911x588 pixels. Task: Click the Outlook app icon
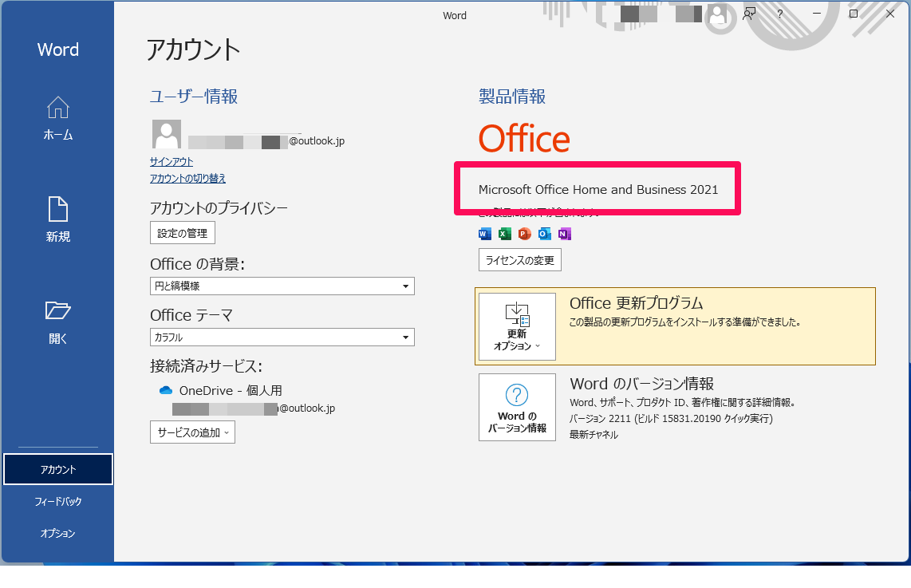click(544, 234)
